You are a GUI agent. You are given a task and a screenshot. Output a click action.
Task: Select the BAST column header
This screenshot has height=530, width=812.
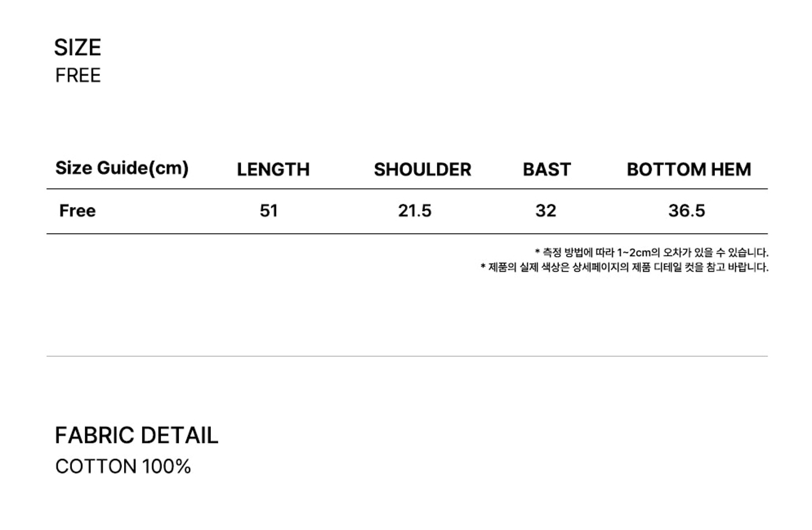pos(546,170)
